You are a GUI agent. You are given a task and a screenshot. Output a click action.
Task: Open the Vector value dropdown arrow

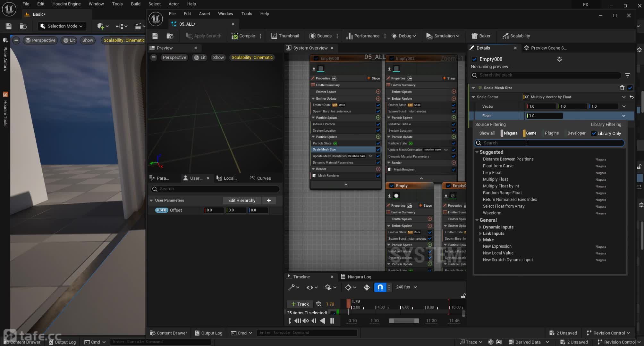(x=624, y=106)
